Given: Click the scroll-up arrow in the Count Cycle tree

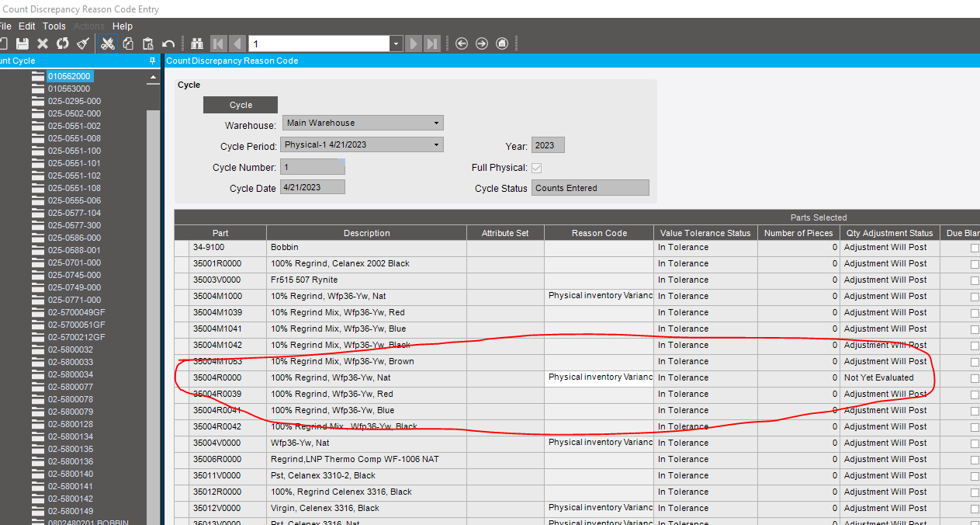Looking at the screenshot, I should (x=153, y=78).
